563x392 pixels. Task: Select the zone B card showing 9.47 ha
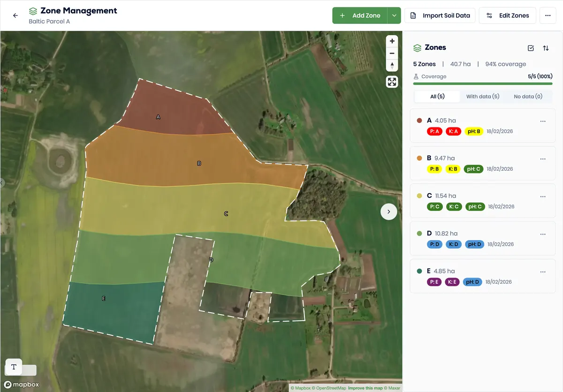[x=483, y=163]
